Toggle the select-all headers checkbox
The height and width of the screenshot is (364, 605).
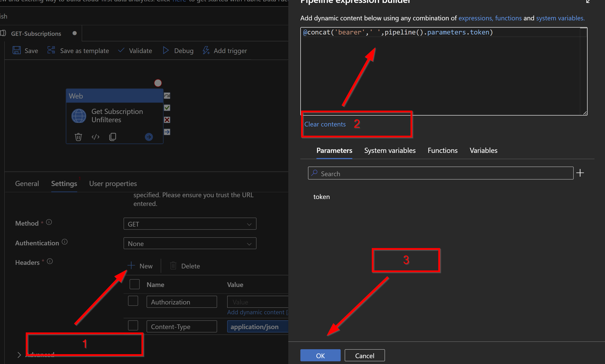click(x=135, y=284)
